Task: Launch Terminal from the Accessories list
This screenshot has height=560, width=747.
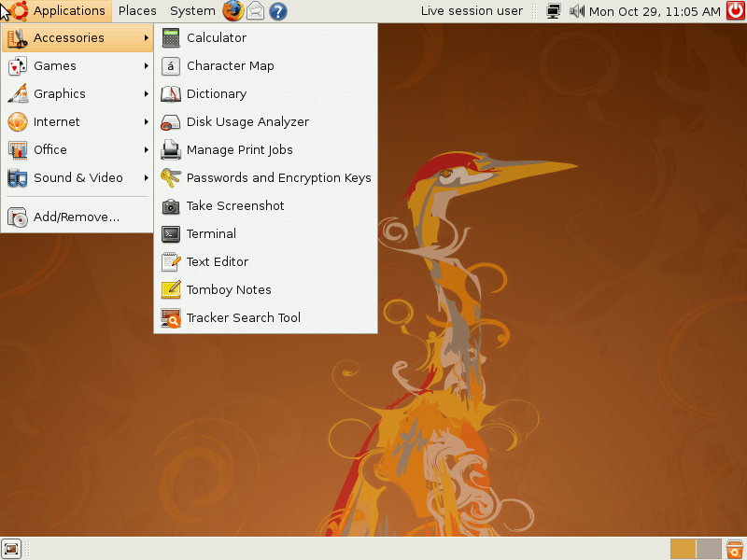Action: click(266, 234)
